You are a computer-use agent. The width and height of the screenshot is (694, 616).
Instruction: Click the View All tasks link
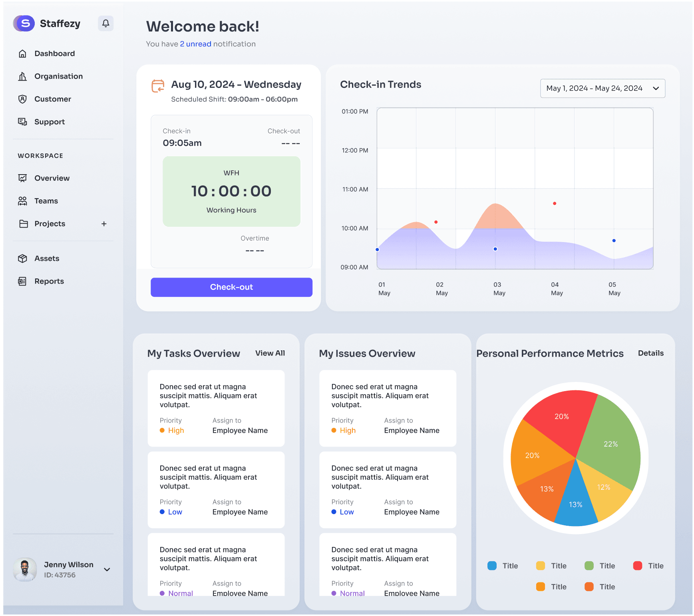270,353
